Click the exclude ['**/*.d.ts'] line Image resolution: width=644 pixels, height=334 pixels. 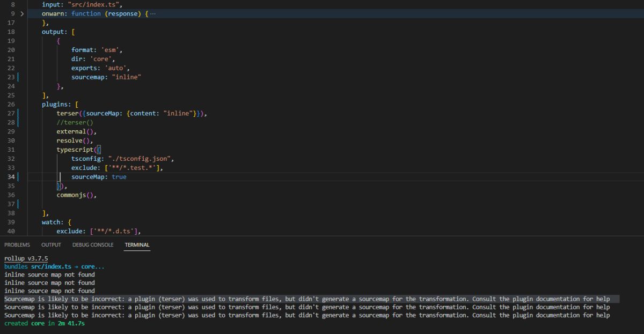click(99, 231)
